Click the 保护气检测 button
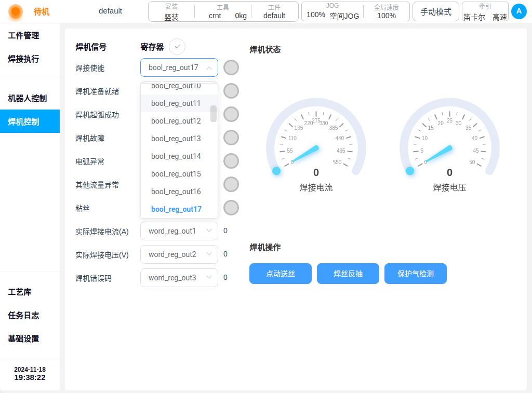 point(415,274)
